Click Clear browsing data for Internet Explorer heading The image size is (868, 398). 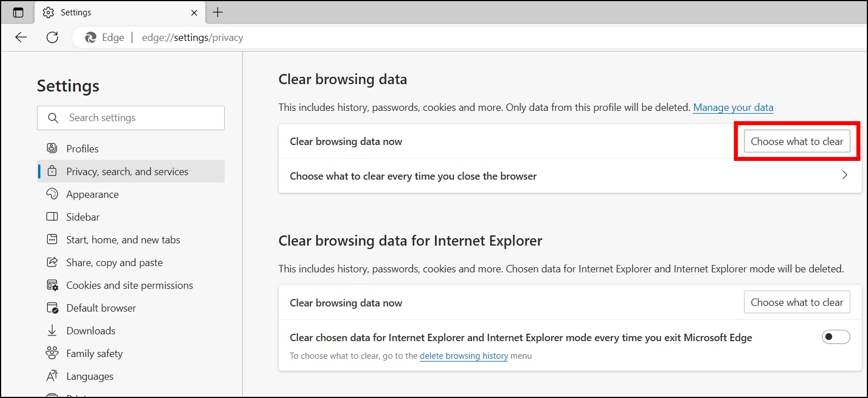pyautogui.click(x=410, y=241)
